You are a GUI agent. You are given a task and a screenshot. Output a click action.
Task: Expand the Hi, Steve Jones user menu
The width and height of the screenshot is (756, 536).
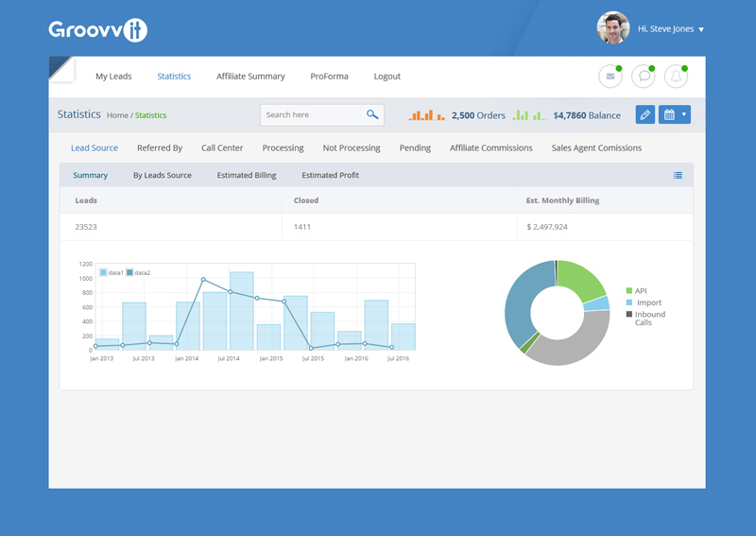(x=671, y=29)
